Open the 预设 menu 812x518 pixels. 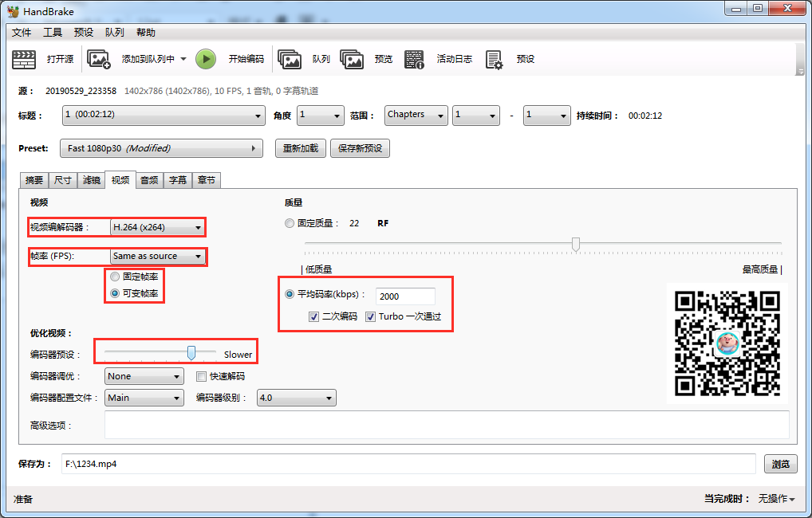tap(84, 32)
